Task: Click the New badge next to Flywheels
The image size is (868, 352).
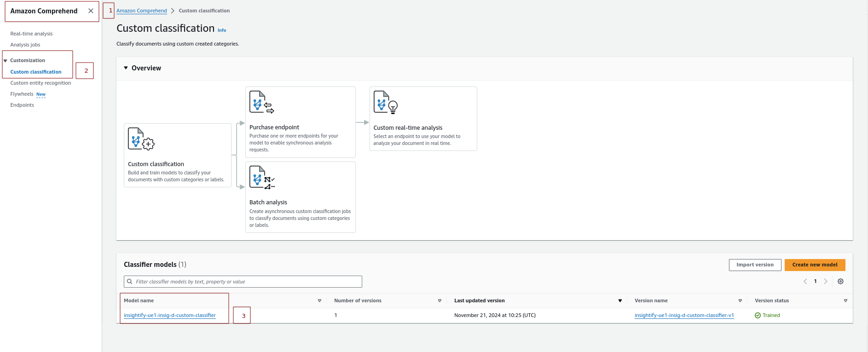Action: pos(41,94)
